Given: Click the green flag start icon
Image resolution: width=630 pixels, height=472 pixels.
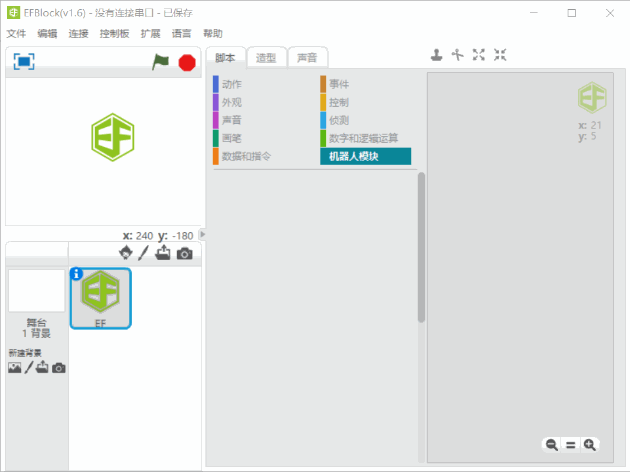Looking at the screenshot, I should (x=160, y=62).
